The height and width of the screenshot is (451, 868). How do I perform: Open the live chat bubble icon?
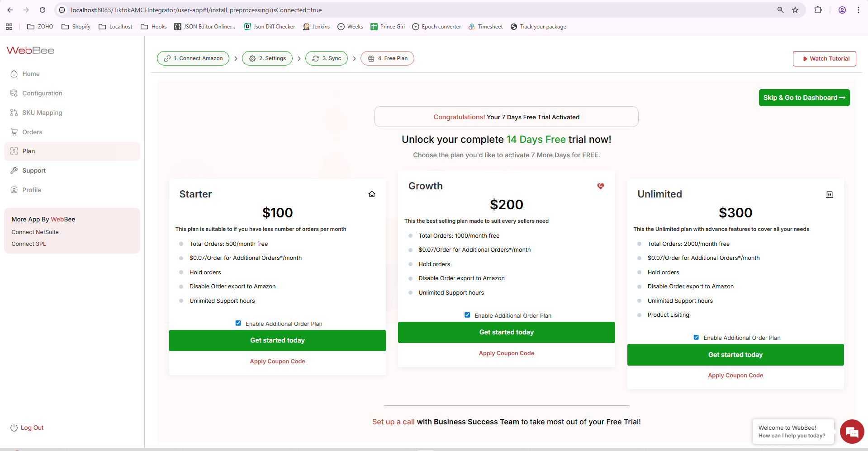pos(852,432)
